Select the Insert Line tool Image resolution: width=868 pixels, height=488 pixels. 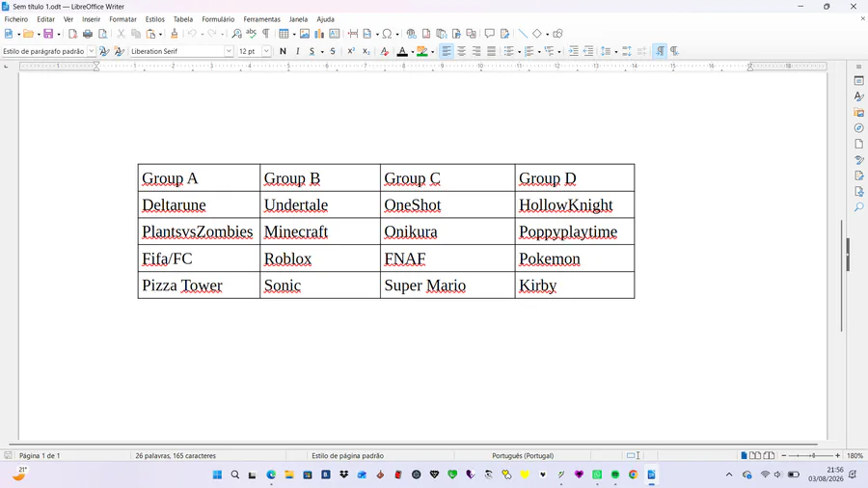(523, 34)
